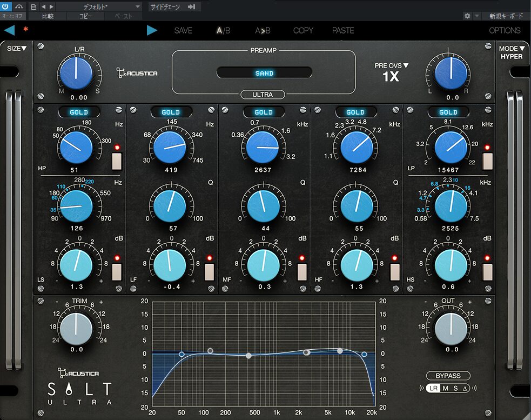531x420 pixels.
Task: Select the LR monitoring mode
Action: pyautogui.click(x=433, y=388)
